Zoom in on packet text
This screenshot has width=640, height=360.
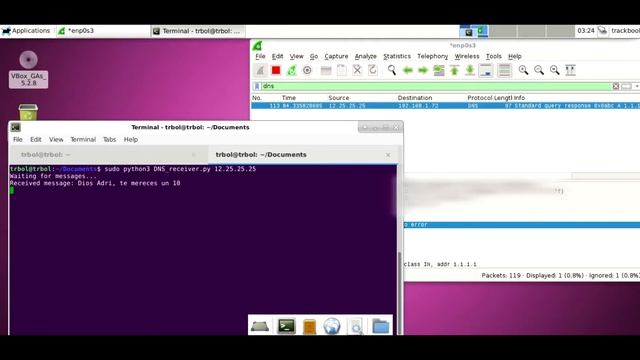[x=523, y=70]
